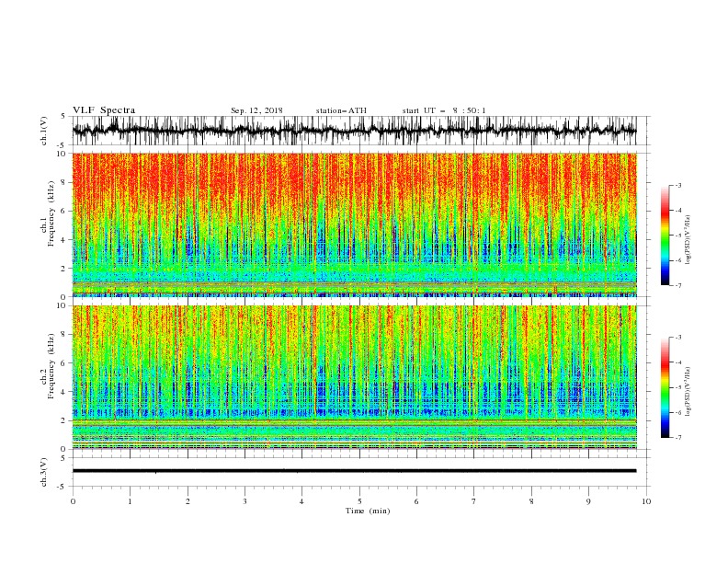The image size is (728, 563).
Task: Select the ch.1 "Frequency (kHz)" axis label
Action: pos(51,213)
